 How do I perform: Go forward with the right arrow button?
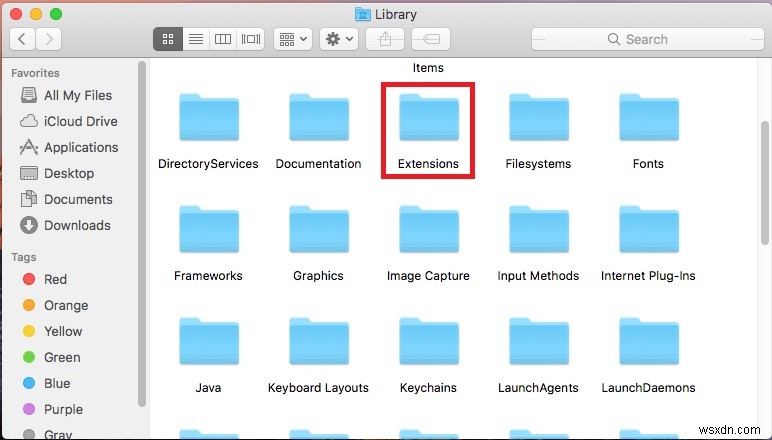48,39
